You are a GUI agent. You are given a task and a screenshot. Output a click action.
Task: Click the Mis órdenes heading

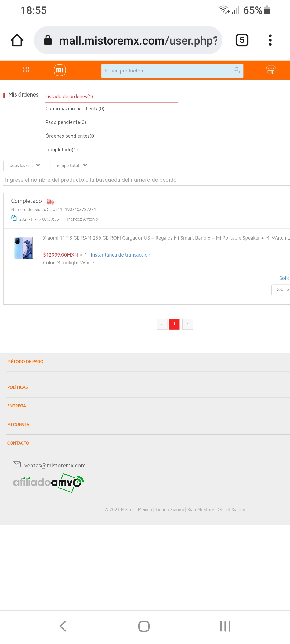tap(23, 94)
